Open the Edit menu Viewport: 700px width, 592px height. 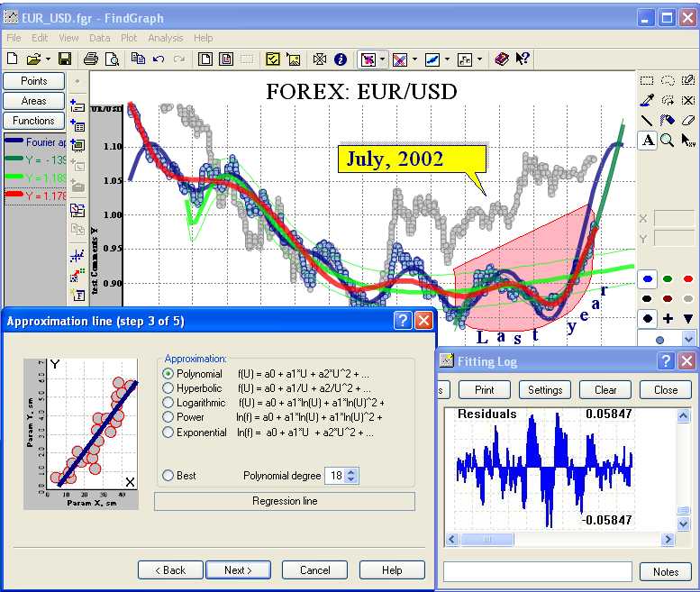point(40,38)
